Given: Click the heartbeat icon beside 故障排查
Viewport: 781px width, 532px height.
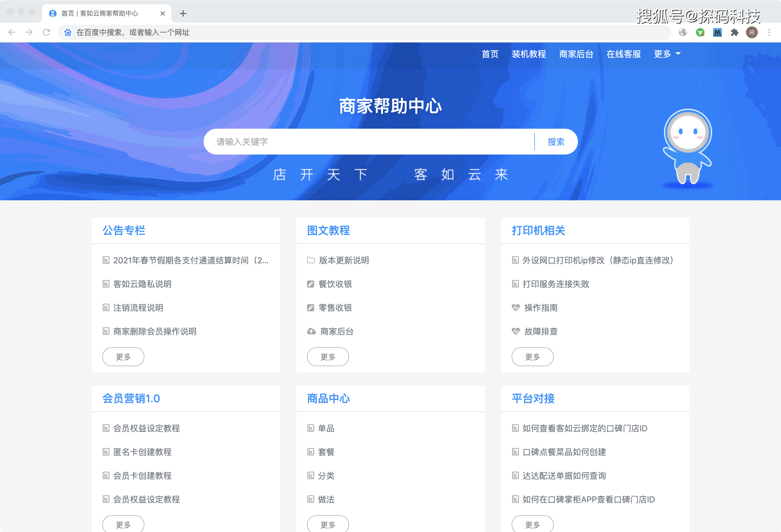Looking at the screenshot, I should 516,331.
